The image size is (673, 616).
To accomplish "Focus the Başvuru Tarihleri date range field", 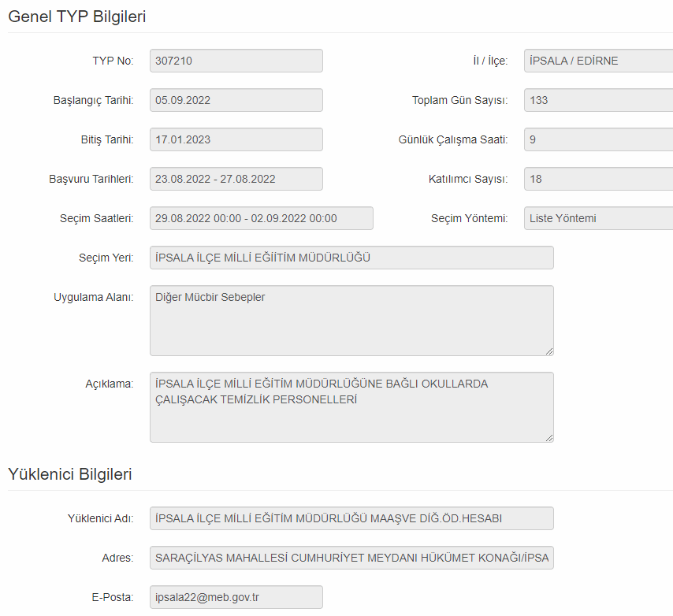I will coord(236,179).
